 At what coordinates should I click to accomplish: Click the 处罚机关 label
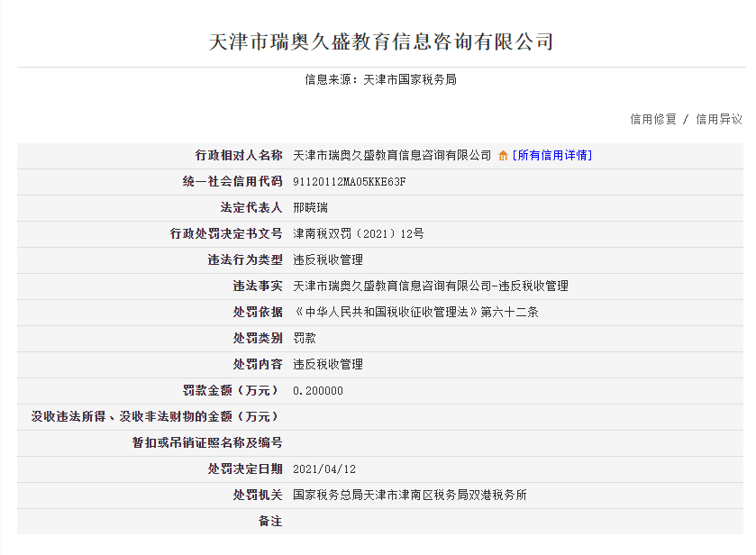click(258, 495)
